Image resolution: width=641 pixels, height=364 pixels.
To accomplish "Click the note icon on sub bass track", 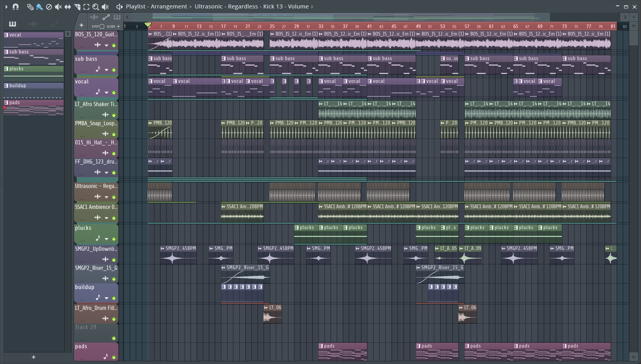I will coord(98,69).
